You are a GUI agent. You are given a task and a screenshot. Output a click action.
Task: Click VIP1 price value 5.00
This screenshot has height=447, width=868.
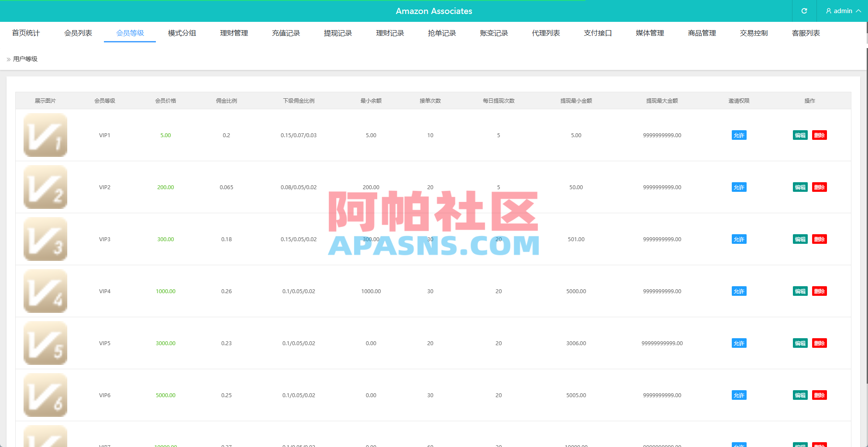(165, 135)
